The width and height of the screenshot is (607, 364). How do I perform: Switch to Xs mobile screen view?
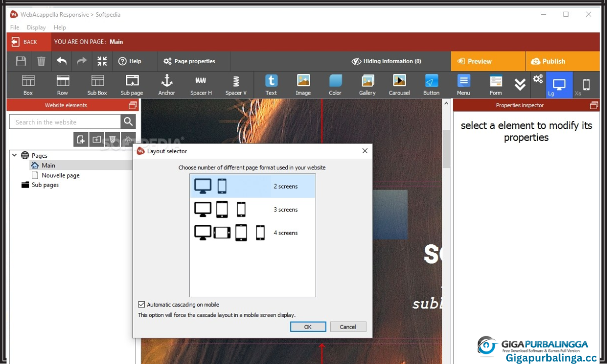[x=586, y=85]
